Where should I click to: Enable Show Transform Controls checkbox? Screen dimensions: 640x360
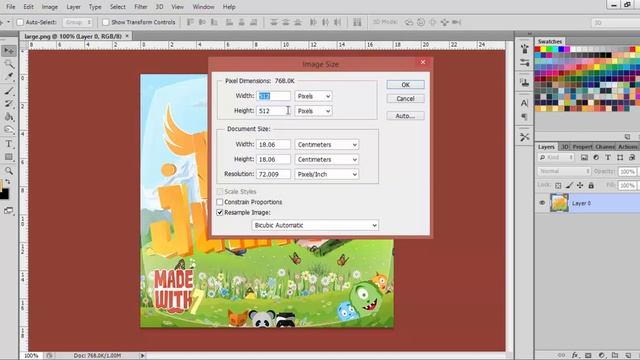tap(106, 22)
